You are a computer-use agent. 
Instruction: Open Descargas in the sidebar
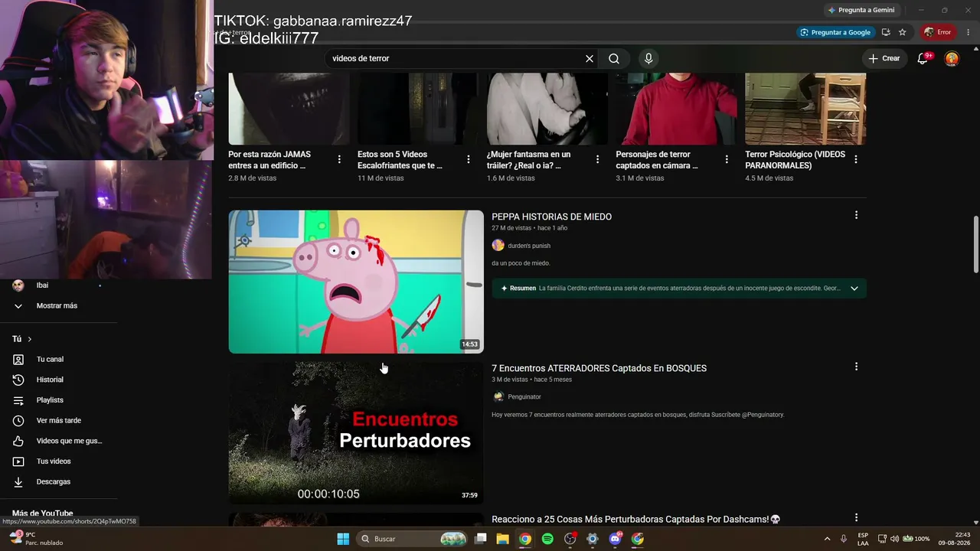[54, 482]
